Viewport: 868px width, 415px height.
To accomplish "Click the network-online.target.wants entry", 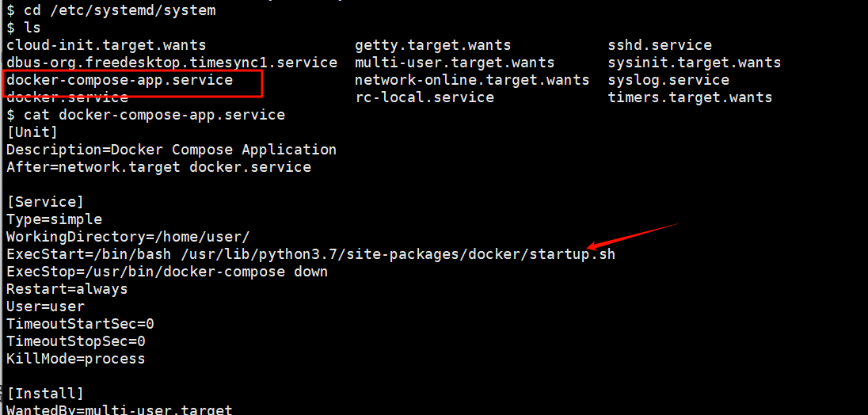I will point(472,81).
